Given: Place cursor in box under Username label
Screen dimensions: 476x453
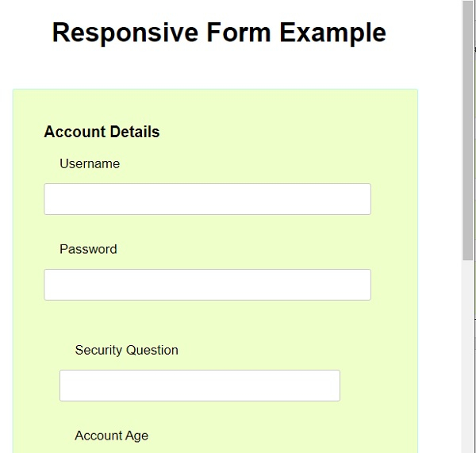Looking at the screenshot, I should coord(207,199).
